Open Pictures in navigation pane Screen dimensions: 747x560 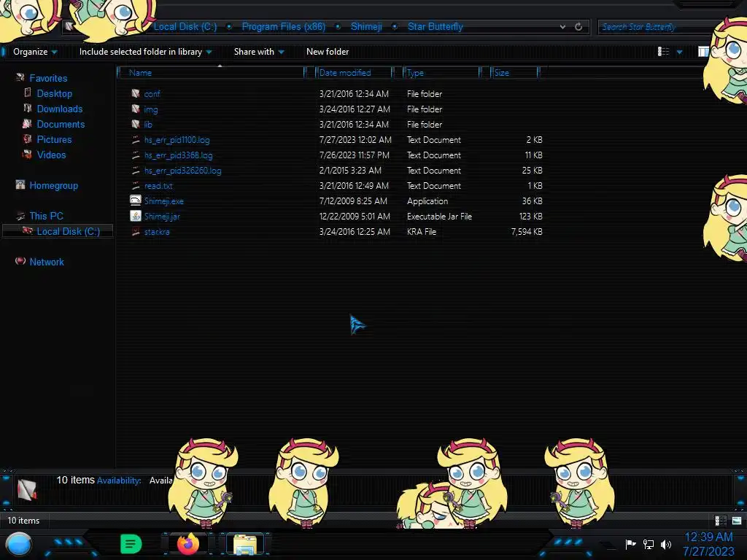pos(54,139)
